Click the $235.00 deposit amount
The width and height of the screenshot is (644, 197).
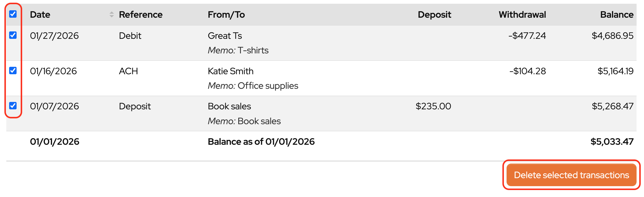[433, 106]
